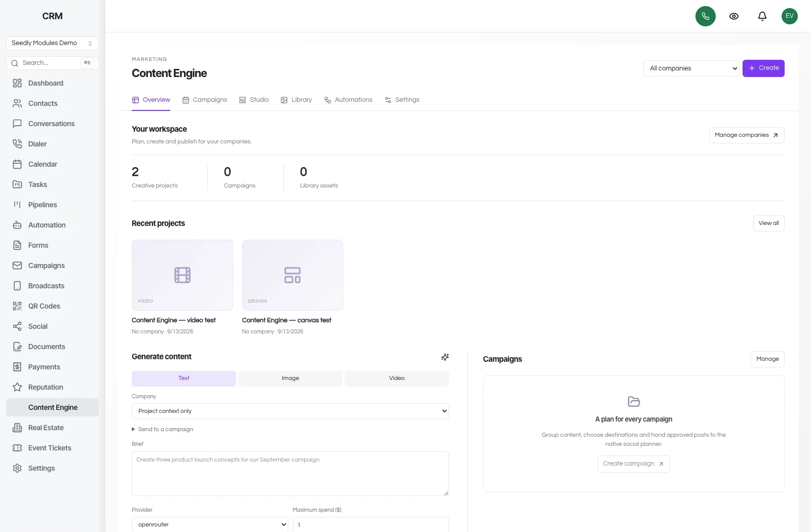Open Social in sidebar
The width and height of the screenshot is (811, 532).
click(52, 326)
